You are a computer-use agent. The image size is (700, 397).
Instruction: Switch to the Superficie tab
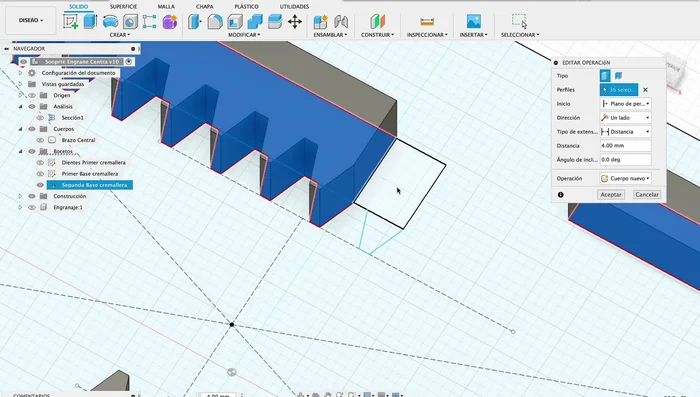[x=124, y=6]
